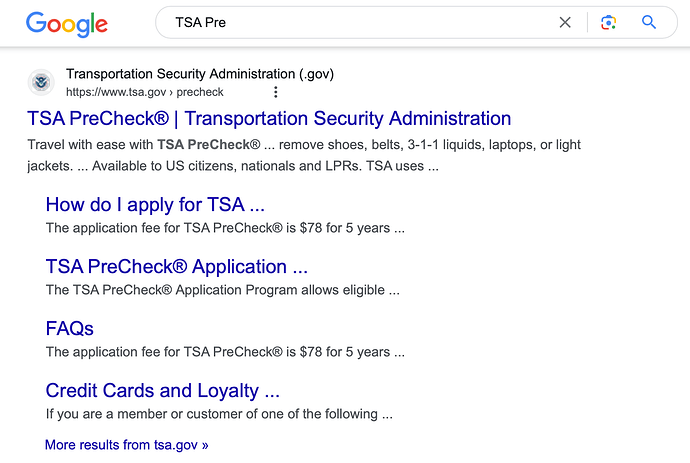Clear the search box text
690x463 pixels.
tap(565, 22)
